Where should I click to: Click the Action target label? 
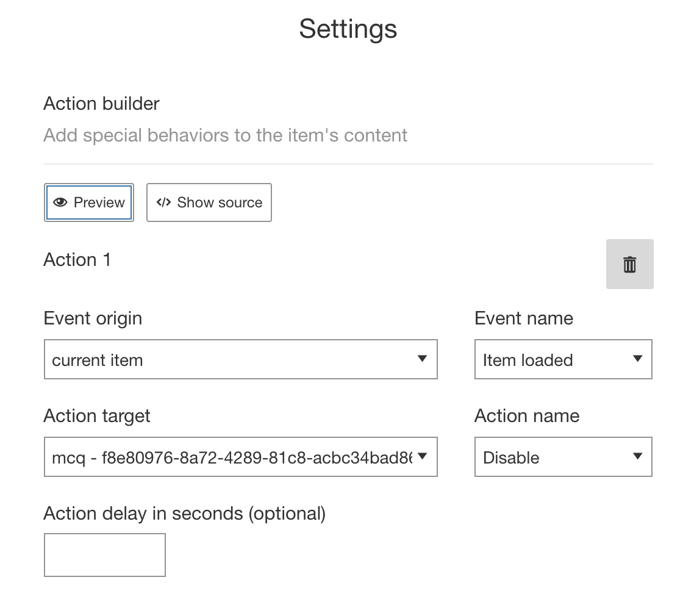97,416
